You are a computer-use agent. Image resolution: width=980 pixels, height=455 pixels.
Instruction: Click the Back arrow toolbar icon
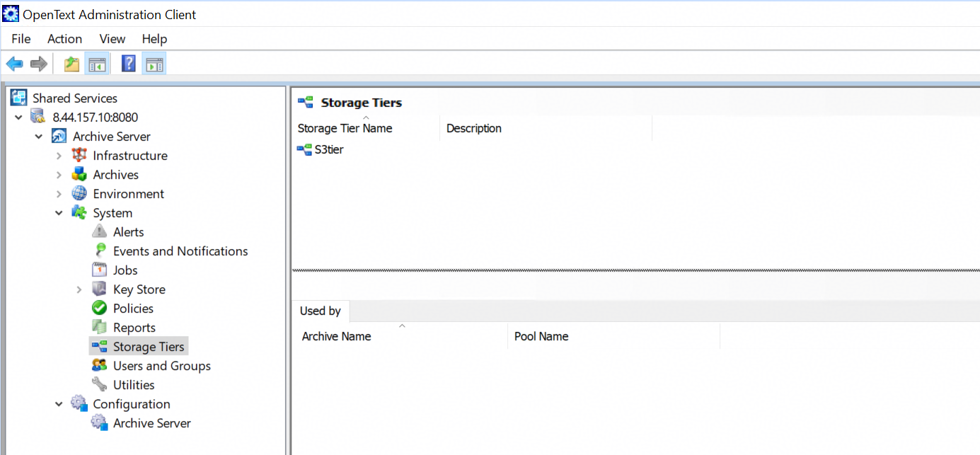(14, 64)
